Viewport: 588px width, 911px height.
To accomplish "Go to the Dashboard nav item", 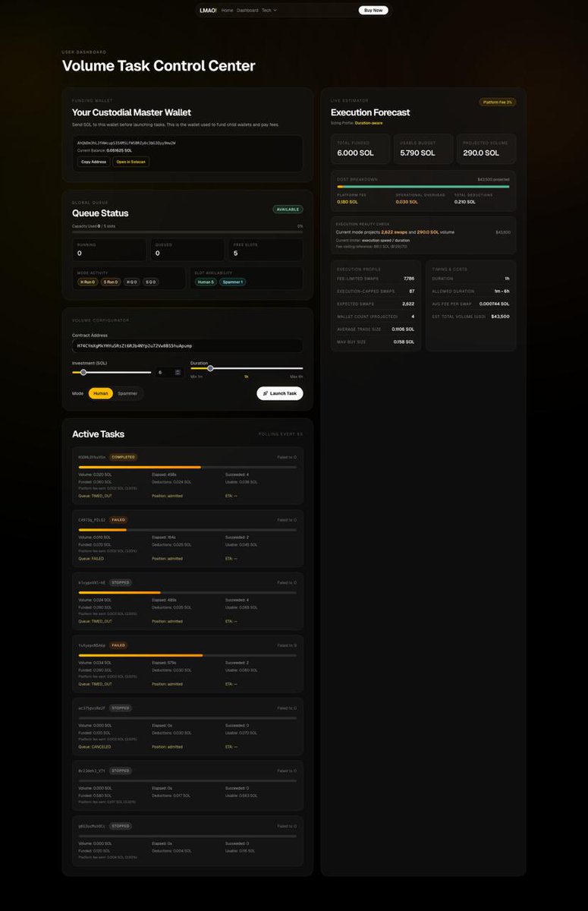I will tap(247, 11).
